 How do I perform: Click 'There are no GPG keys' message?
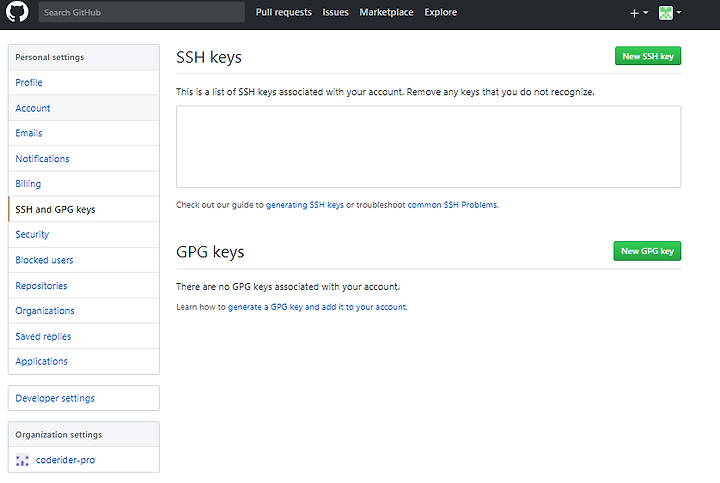click(x=288, y=287)
